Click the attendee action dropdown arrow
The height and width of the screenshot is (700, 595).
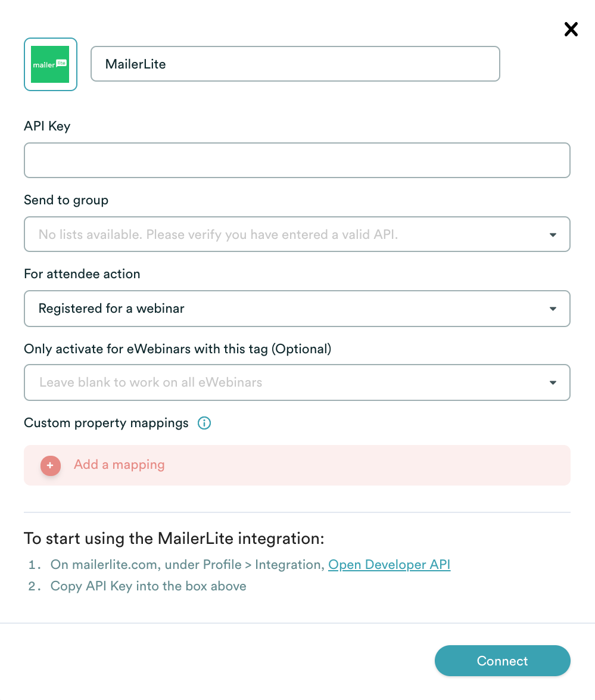[x=553, y=309]
